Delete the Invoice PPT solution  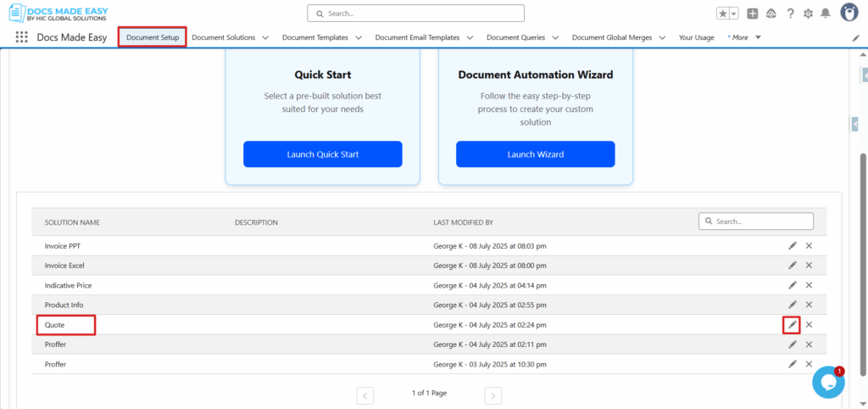(x=809, y=245)
